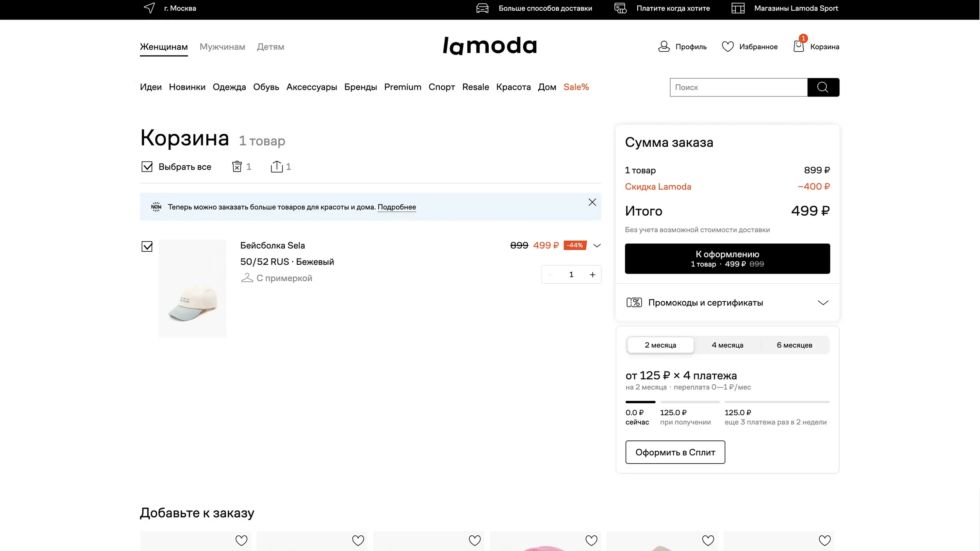Viewport: 980px width, 551px height.
Task: Close the beauty and home notification banner
Action: [592, 202]
